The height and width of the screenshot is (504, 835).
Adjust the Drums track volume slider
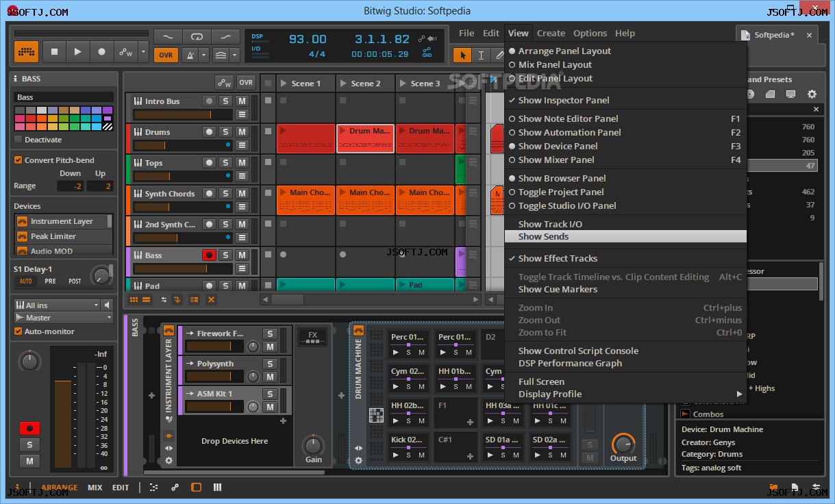click(183, 145)
